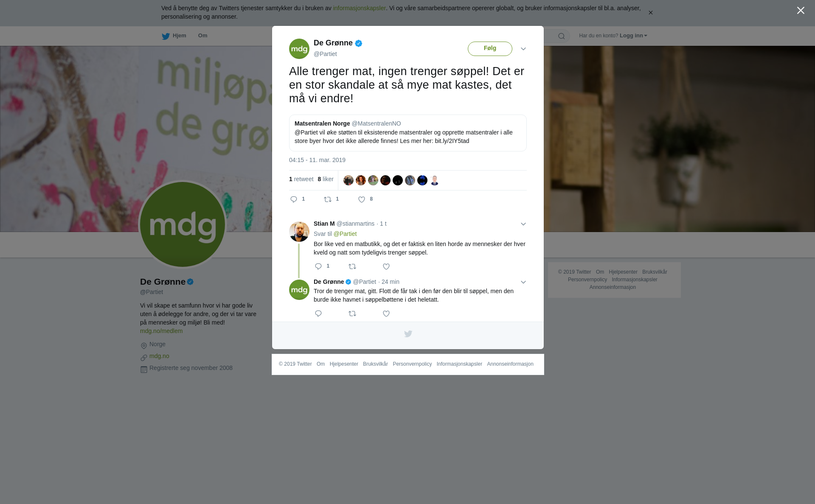815x504 pixels.
Task: Like the De Grønne 24 min reply
Action: click(386, 314)
